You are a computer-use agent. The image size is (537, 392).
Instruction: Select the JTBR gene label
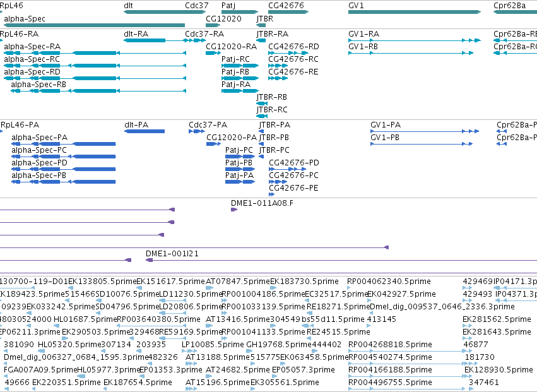265,18
